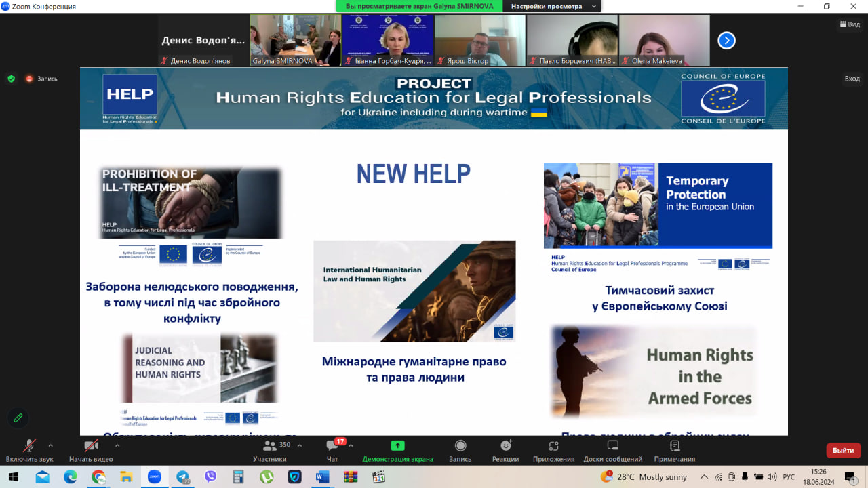Screen dimensions: 868x488
Task: Open Google Chrome from taskbar
Action: point(98,476)
